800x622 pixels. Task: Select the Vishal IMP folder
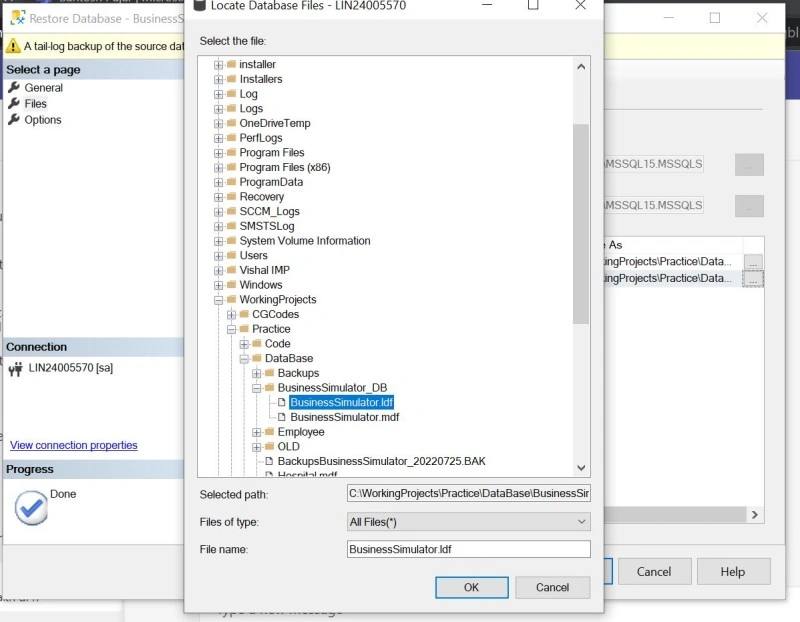click(264, 270)
